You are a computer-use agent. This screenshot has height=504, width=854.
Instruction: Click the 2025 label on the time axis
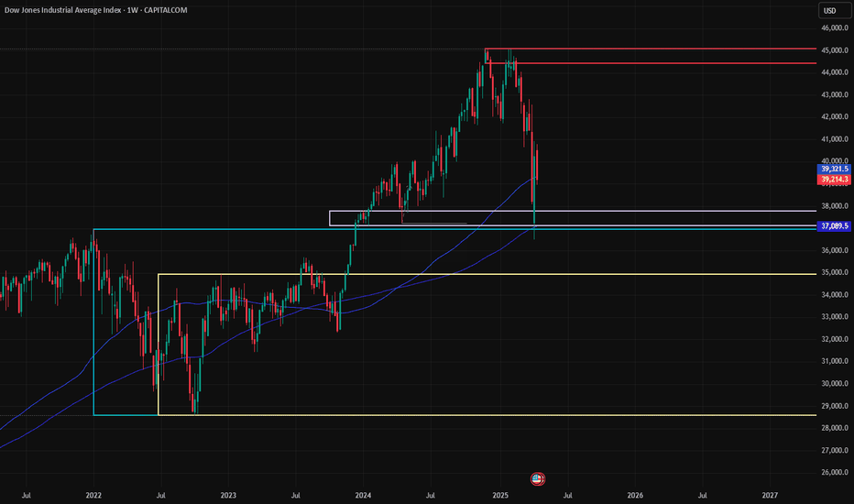click(500, 495)
